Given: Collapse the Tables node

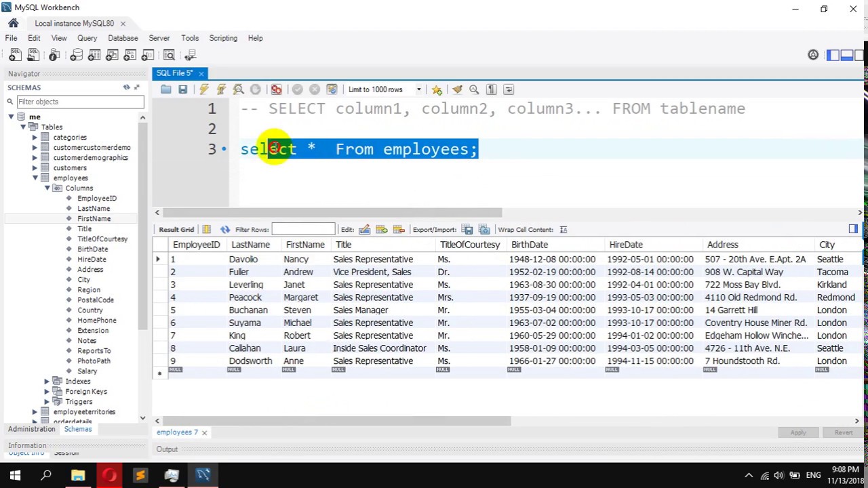Looking at the screenshot, I should pyautogui.click(x=23, y=127).
